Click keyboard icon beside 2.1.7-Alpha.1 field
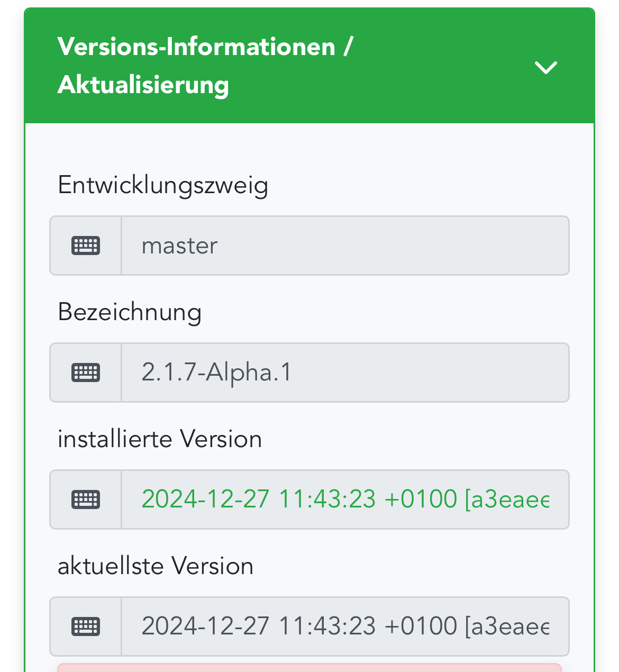The height and width of the screenshot is (672, 619). coord(86,373)
